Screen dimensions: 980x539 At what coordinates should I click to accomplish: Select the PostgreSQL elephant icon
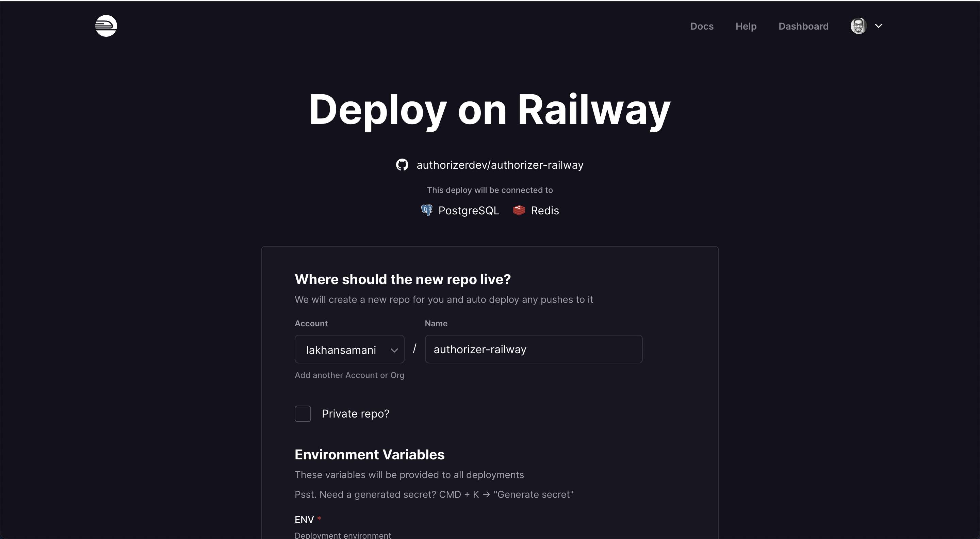(426, 210)
